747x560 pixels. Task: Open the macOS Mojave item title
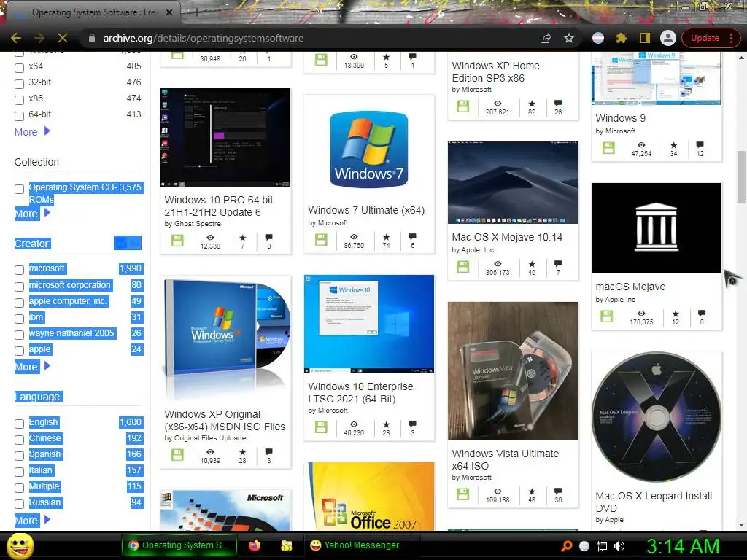(x=630, y=287)
